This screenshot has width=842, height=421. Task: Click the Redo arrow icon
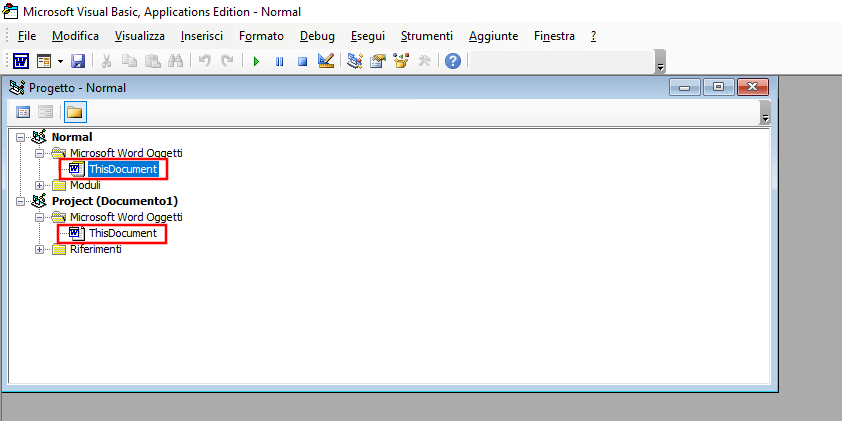pos(228,61)
